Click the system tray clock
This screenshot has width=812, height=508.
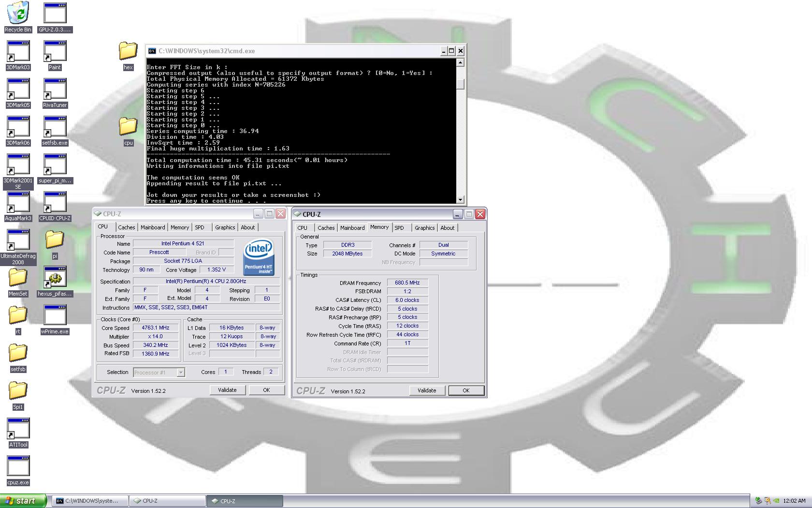click(x=794, y=501)
